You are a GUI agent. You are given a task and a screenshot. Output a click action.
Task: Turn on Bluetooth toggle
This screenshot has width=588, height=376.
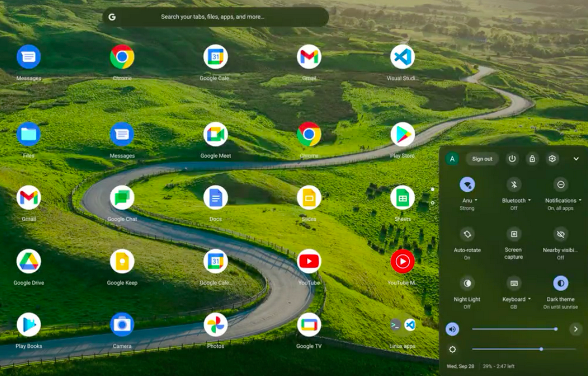coord(513,185)
